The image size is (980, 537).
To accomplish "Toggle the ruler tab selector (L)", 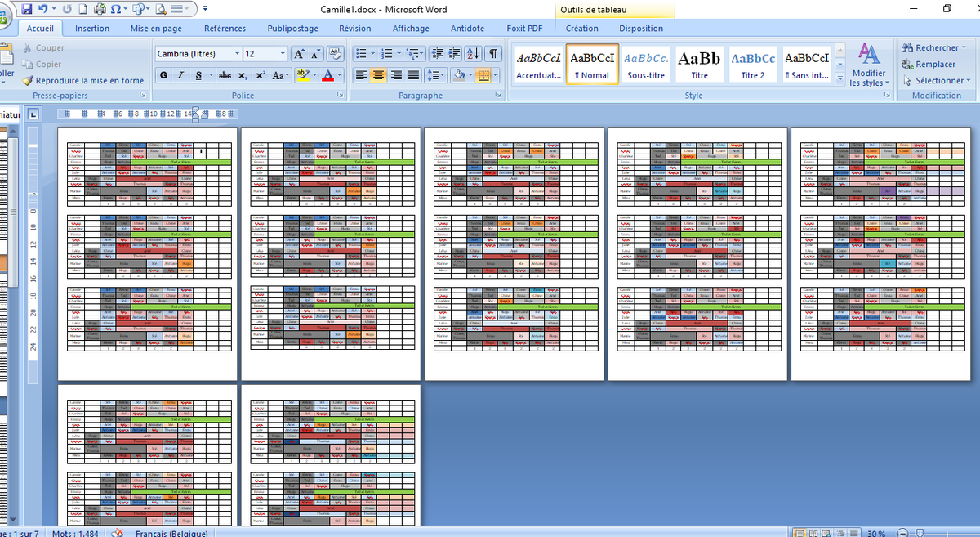I will pyautogui.click(x=33, y=114).
